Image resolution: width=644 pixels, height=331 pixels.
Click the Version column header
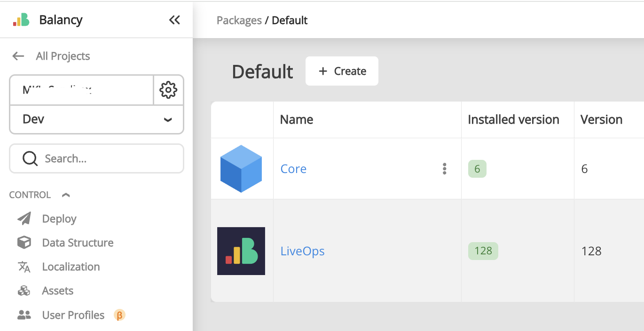click(x=602, y=119)
